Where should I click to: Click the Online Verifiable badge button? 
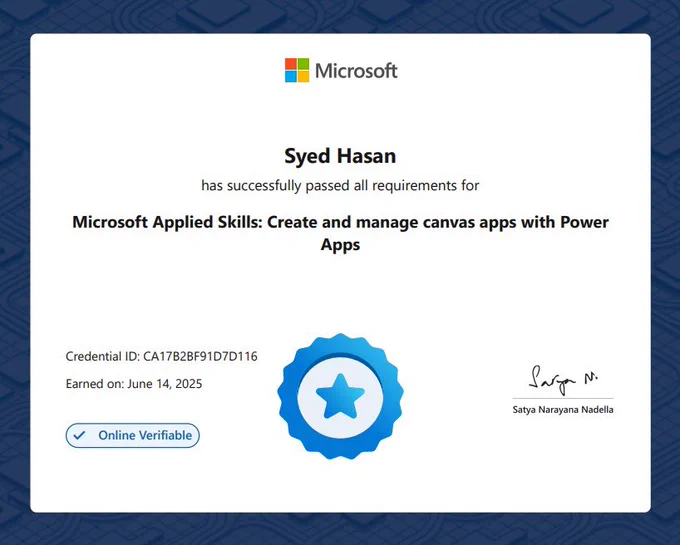click(133, 435)
